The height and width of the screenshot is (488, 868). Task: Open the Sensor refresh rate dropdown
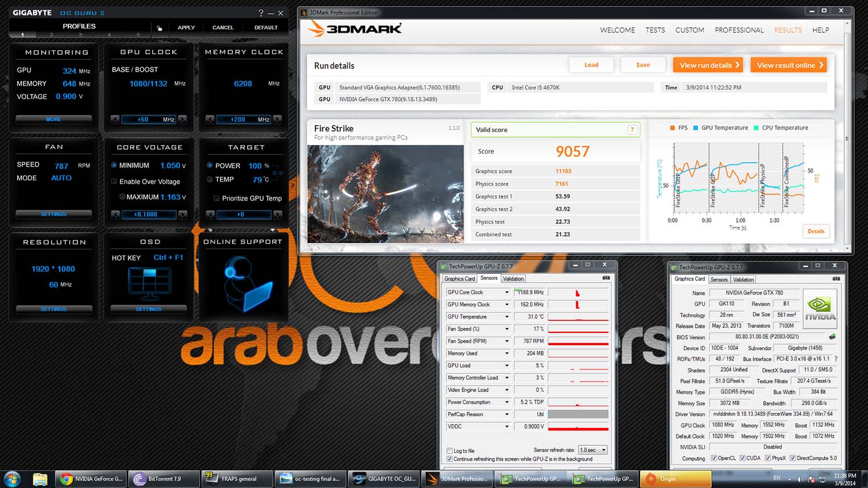(x=604, y=450)
